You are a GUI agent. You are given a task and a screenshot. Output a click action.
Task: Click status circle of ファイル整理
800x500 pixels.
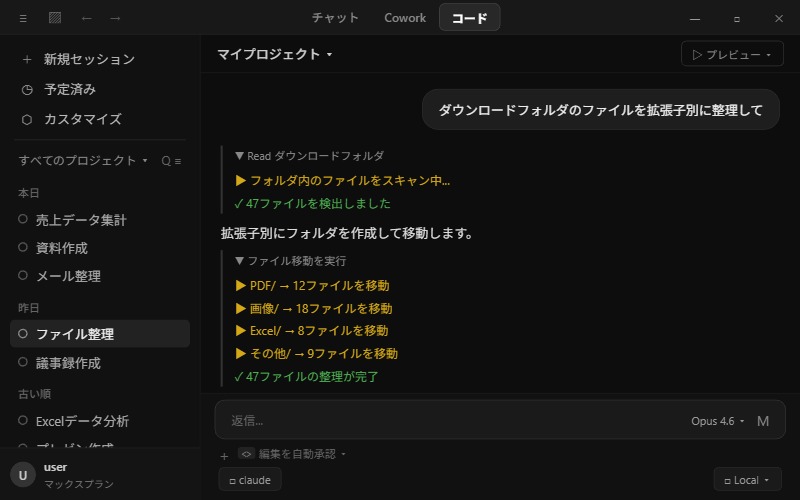(x=23, y=333)
